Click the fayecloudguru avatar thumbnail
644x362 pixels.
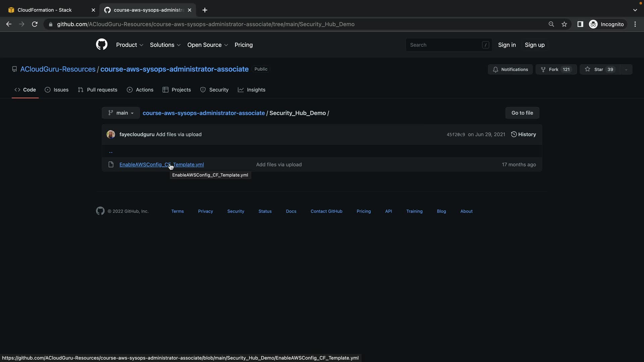coord(111,134)
